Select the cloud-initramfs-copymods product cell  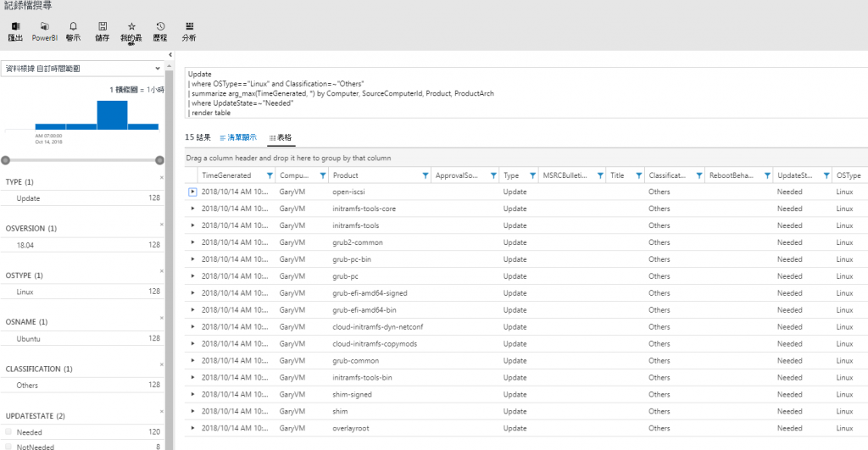(375, 344)
